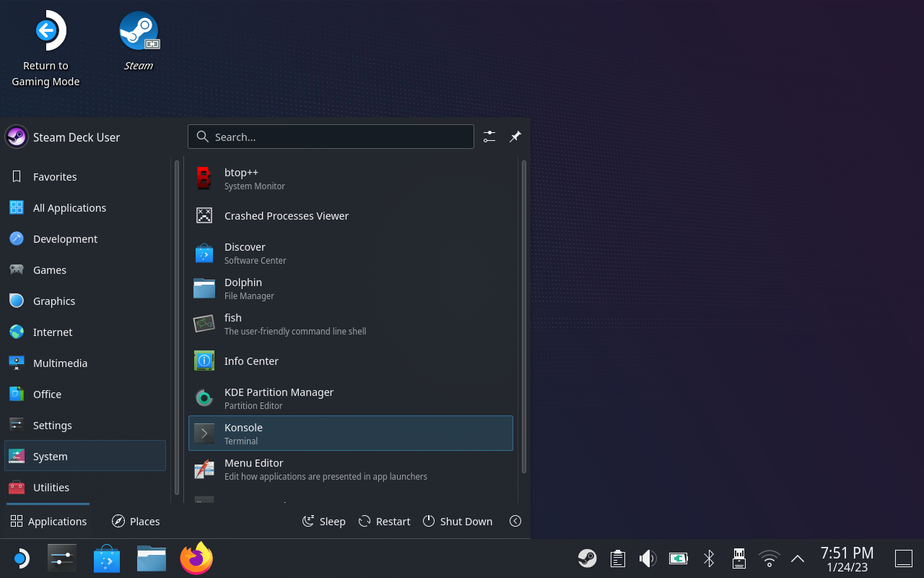Select the Internet category
The height and width of the screenshot is (578, 924).
click(x=53, y=332)
